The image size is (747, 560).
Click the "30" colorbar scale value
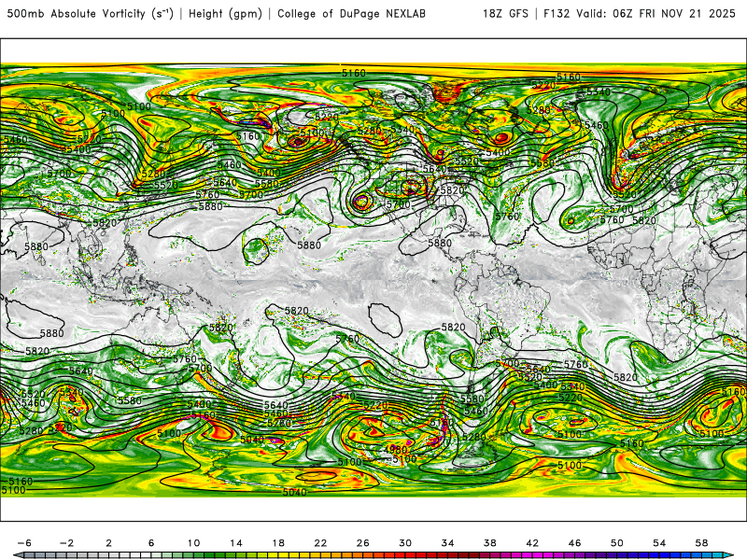point(405,543)
